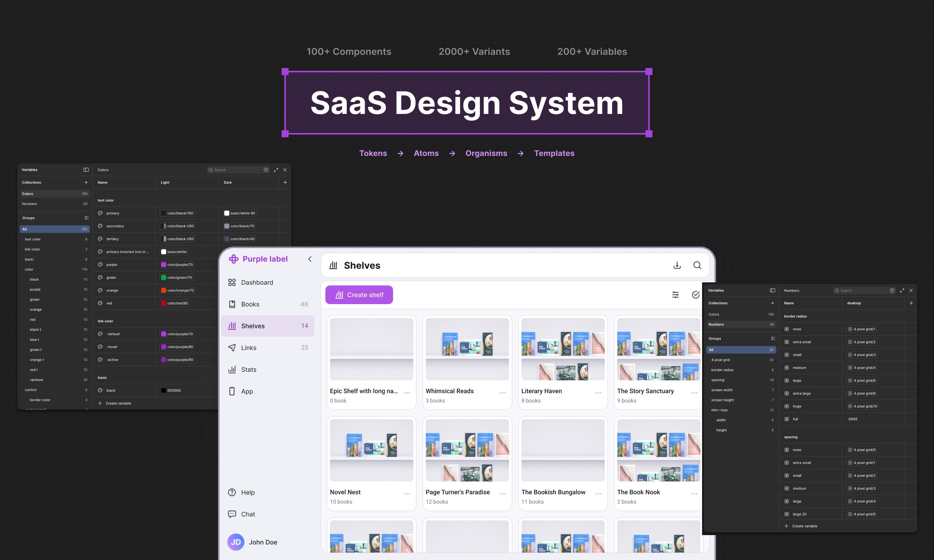Collapse the sidebar using the chevron arrow
The width and height of the screenshot is (934, 560).
310,259
